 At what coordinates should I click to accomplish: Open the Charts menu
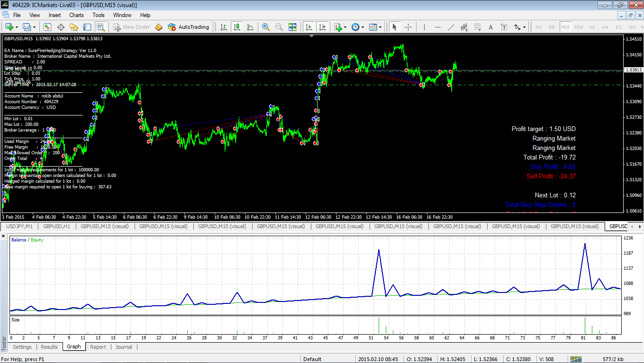coord(76,15)
